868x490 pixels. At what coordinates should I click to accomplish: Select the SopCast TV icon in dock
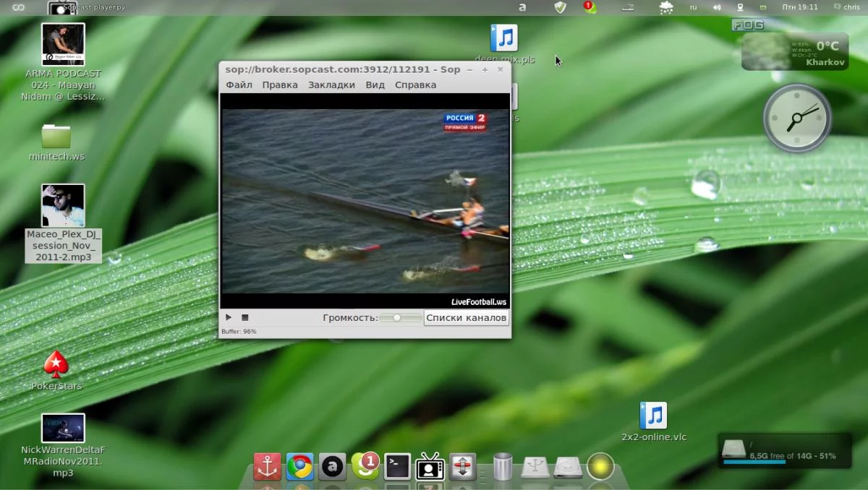(430, 467)
